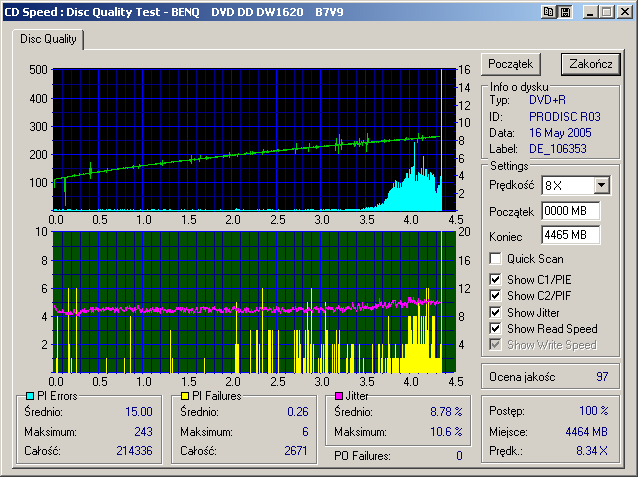
Task: Click the label value DE_106353
Action: coord(558,149)
